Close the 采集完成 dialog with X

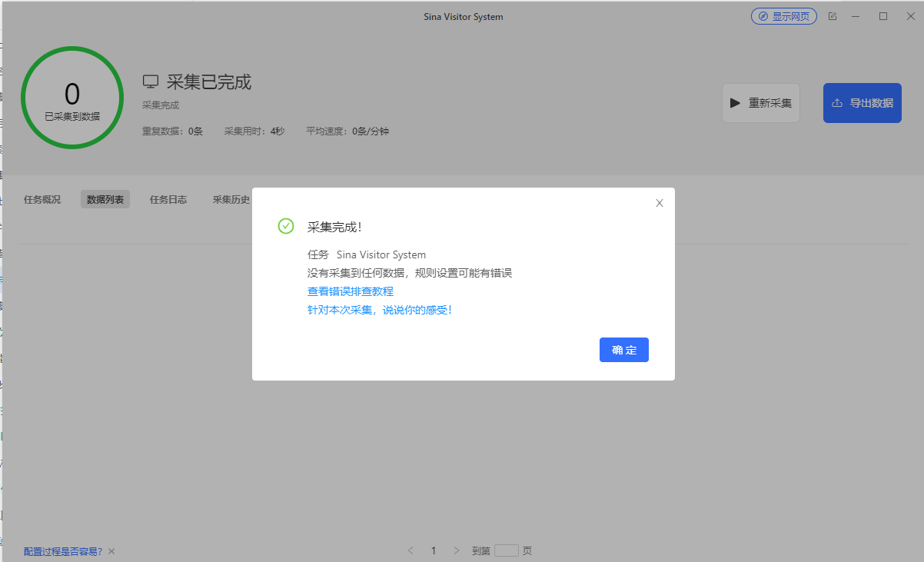point(659,203)
